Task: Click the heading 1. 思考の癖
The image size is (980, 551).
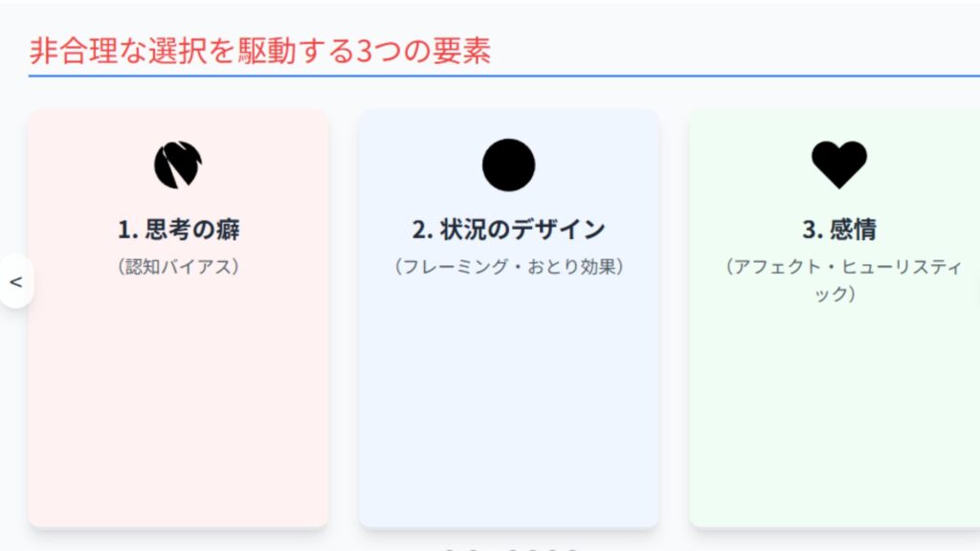Action: coord(178,230)
